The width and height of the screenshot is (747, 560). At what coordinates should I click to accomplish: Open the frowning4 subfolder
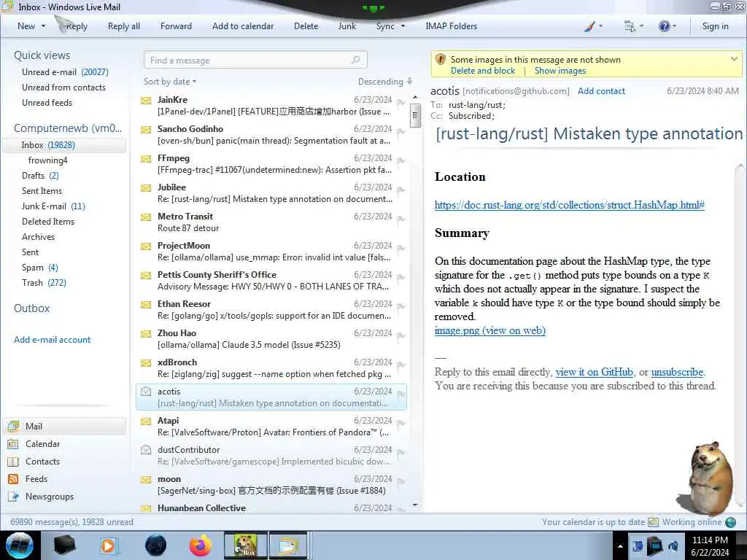(47, 160)
